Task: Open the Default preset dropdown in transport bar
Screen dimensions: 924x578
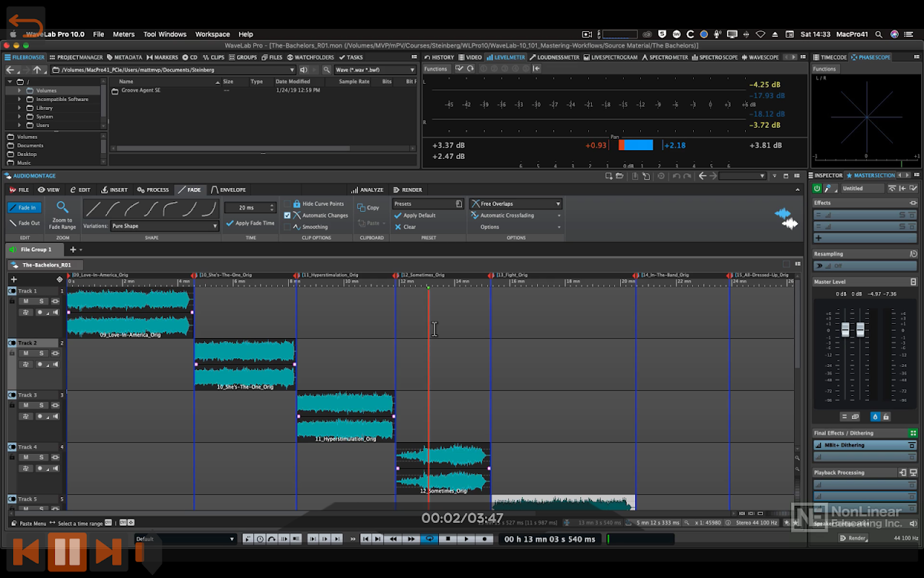Action: [186, 539]
